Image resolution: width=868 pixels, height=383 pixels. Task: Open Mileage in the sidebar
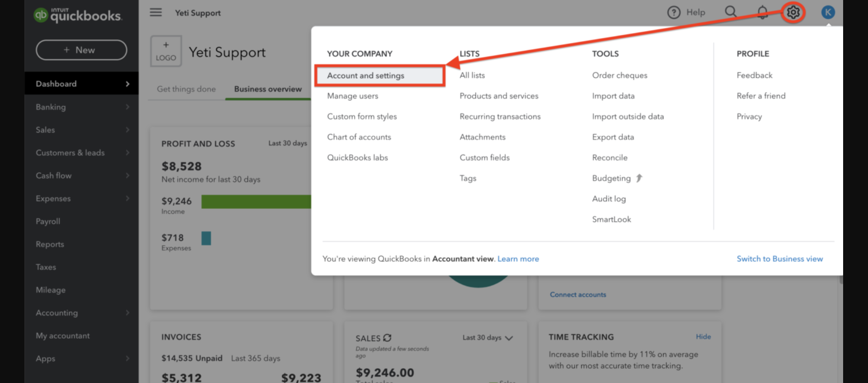tap(51, 290)
